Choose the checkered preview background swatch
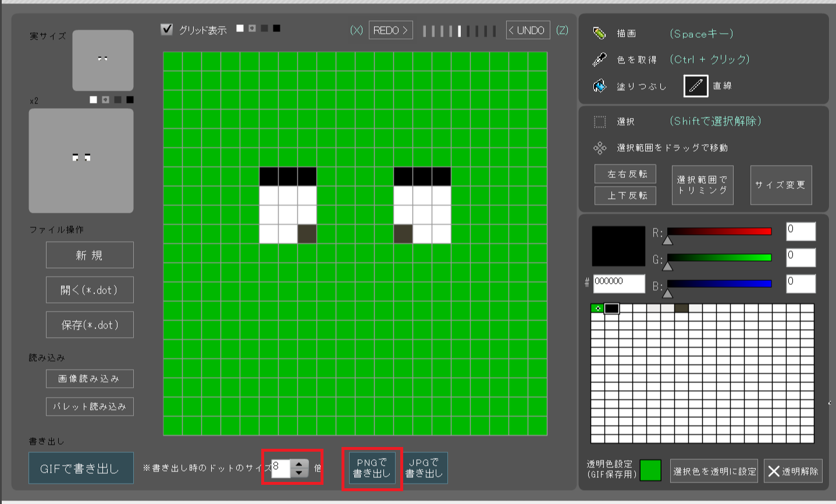836x504 pixels. point(105,100)
